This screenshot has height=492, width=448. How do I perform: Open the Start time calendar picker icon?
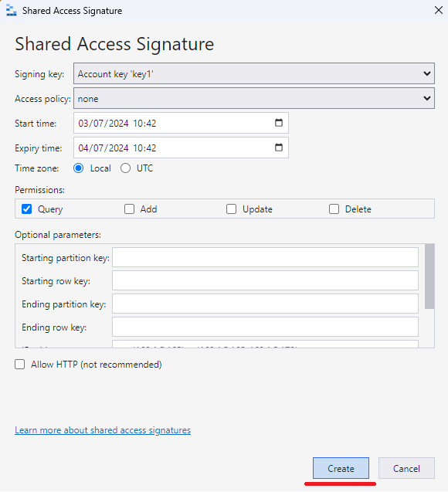(x=279, y=123)
